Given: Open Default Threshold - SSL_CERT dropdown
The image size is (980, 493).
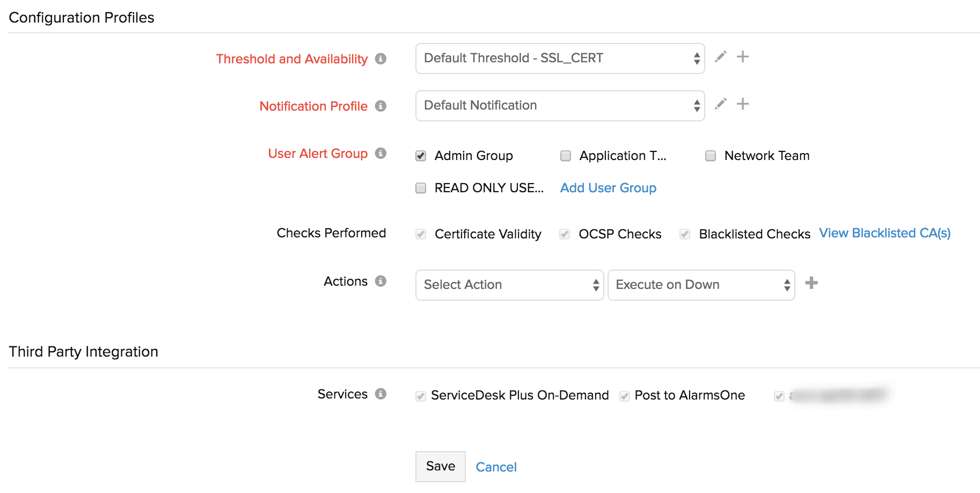Looking at the screenshot, I should coord(560,59).
